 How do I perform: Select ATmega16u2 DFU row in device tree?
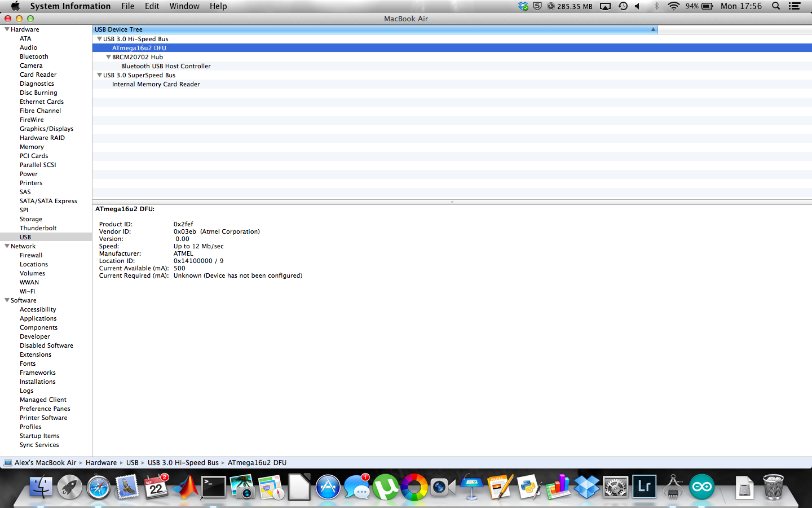(x=452, y=48)
